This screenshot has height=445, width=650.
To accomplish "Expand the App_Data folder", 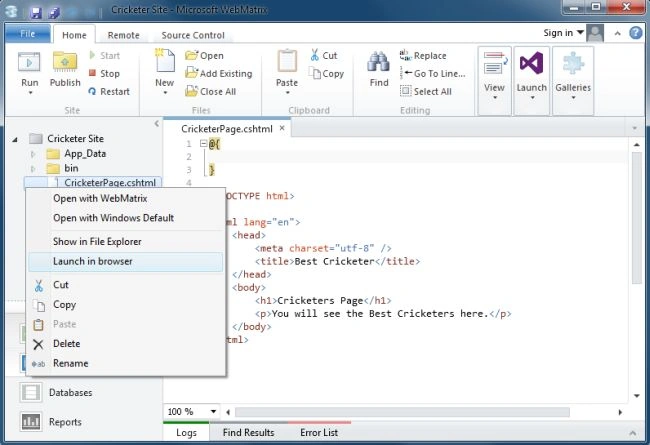I will 33,154.
